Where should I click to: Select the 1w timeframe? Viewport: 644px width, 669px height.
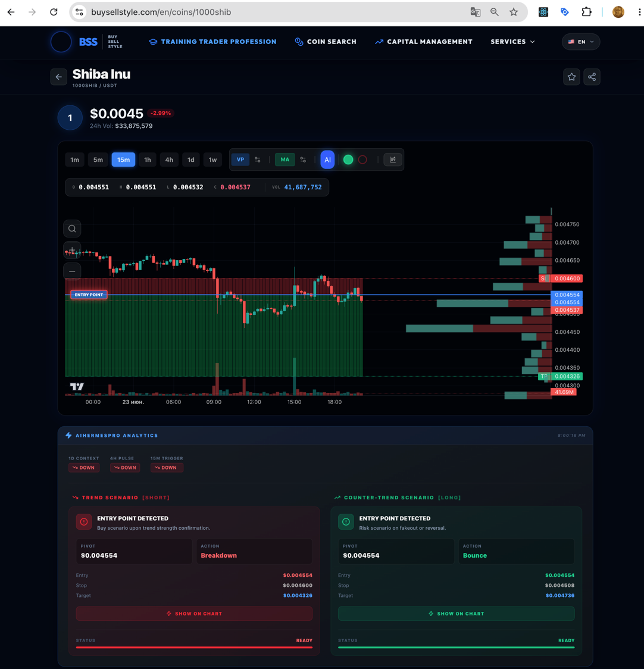pos(212,160)
